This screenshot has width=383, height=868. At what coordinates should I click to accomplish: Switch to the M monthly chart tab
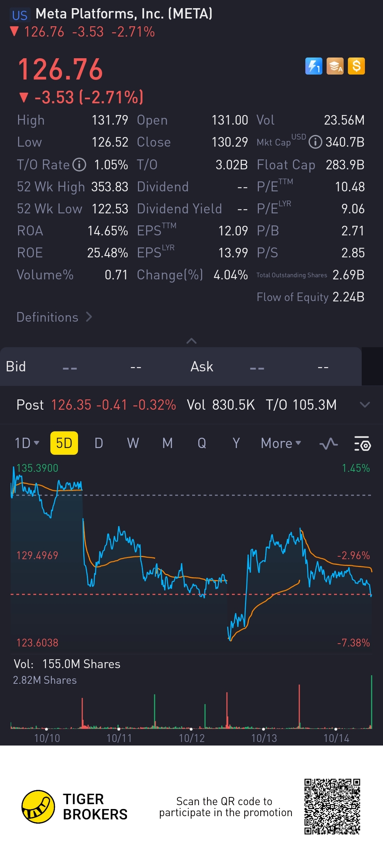point(167,443)
